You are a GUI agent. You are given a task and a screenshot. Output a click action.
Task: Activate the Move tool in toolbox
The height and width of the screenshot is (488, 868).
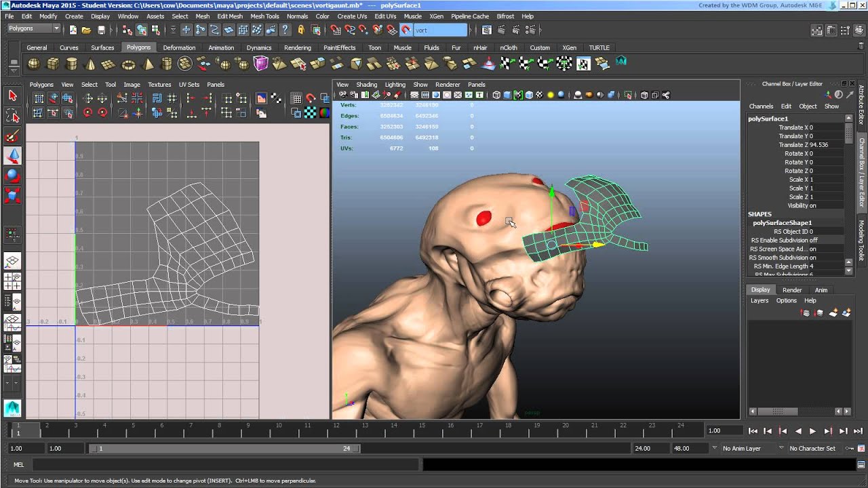point(12,156)
